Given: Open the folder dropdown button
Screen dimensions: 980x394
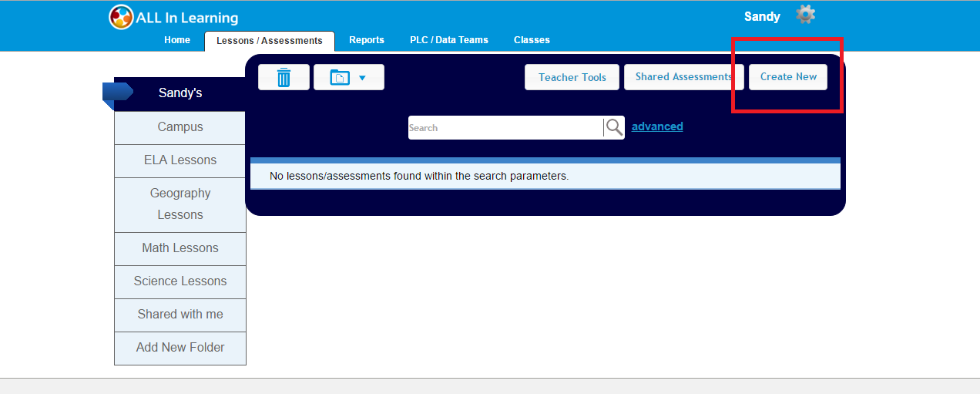Looking at the screenshot, I should click(x=348, y=77).
